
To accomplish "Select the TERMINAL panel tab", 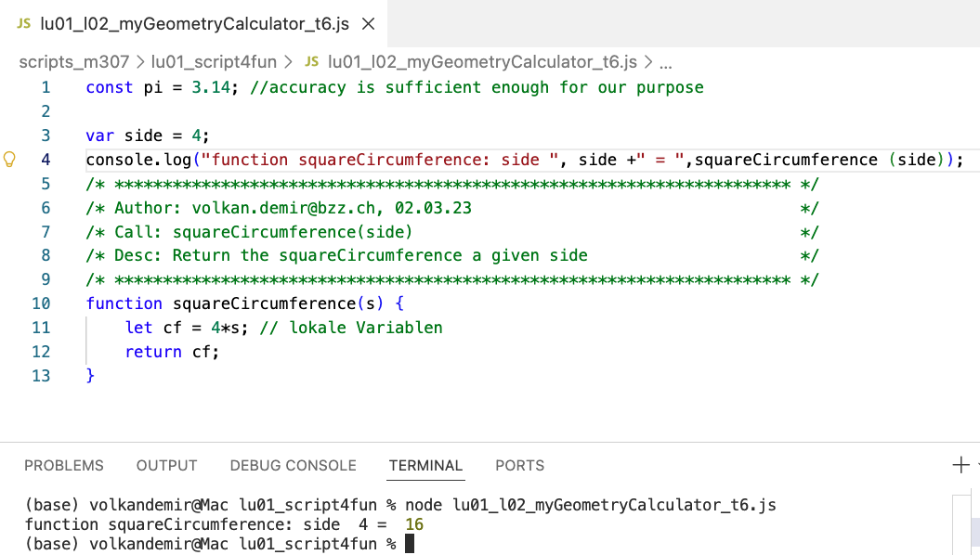I will point(425,465).
